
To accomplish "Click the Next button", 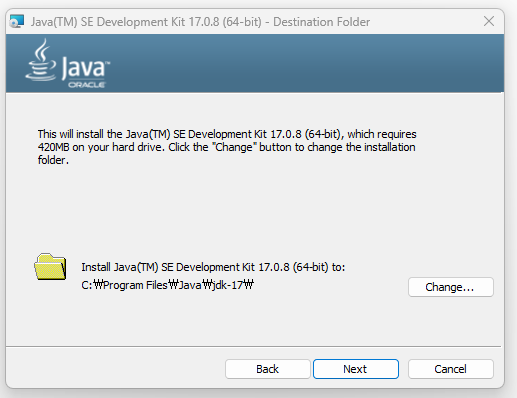I will point(356,369).
